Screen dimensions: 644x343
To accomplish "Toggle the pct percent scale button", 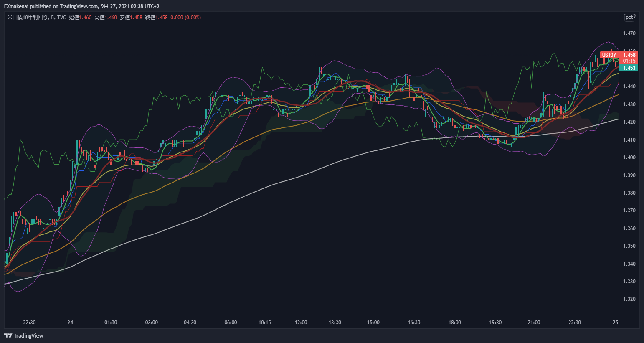I will pyautogui.click(x=629, y=17).
